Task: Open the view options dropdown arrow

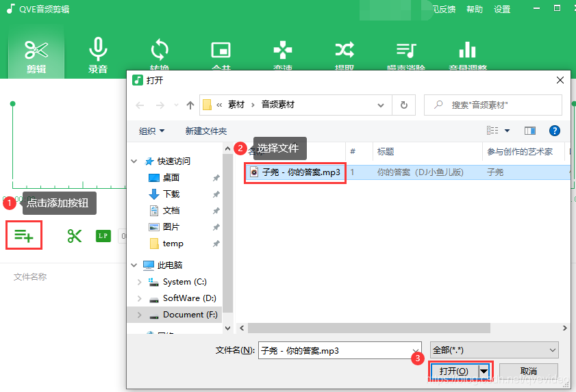Action: coord(508,130)
